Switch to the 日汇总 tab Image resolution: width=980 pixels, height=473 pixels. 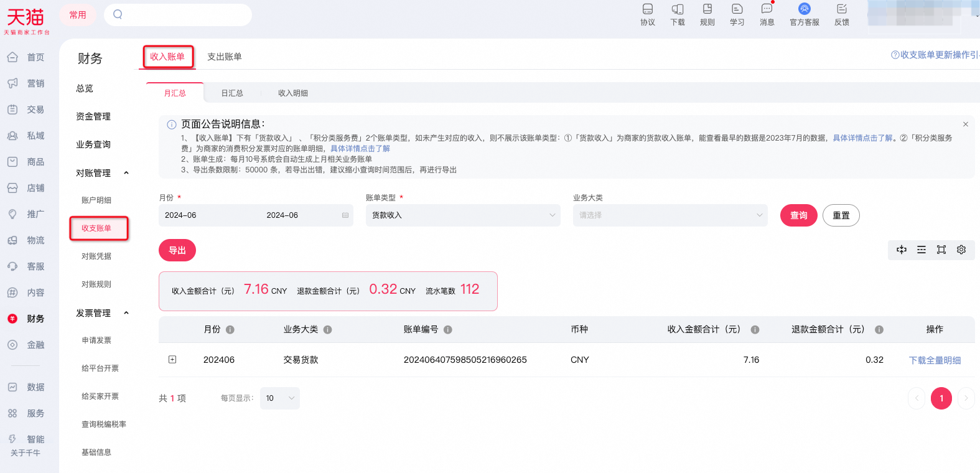pyautogui.click(x=232, y=93)
